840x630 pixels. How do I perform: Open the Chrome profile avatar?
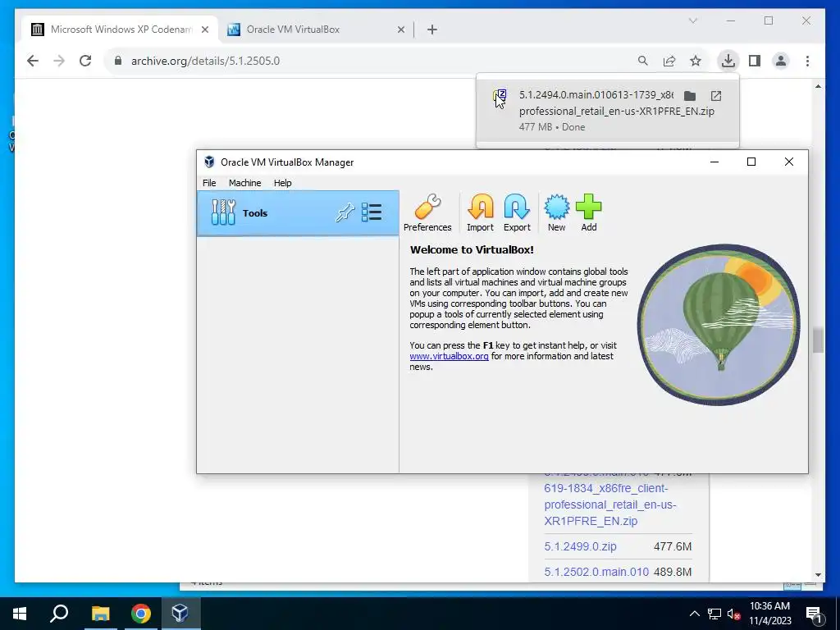(x=781, y=61)
